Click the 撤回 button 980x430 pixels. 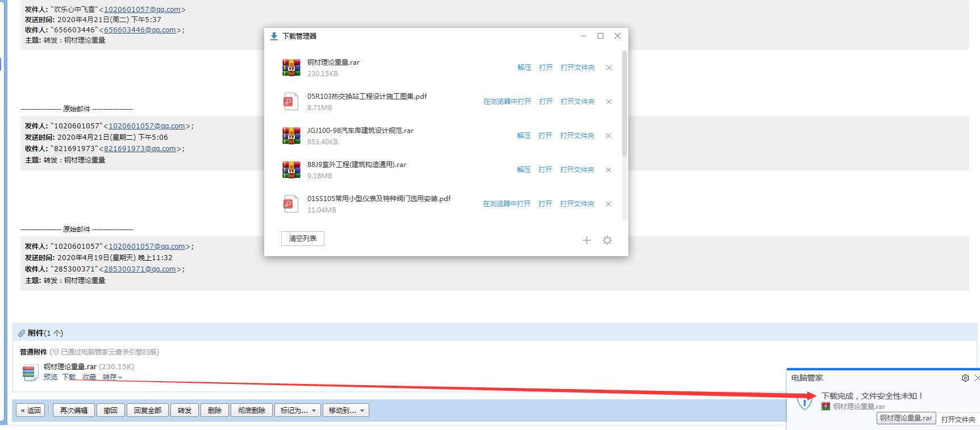(111, 410)
